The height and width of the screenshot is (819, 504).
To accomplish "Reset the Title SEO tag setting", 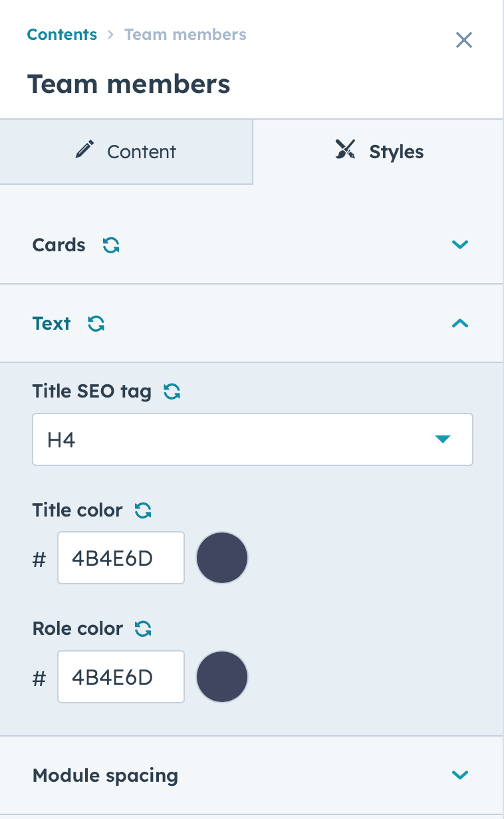I will 172,392.
